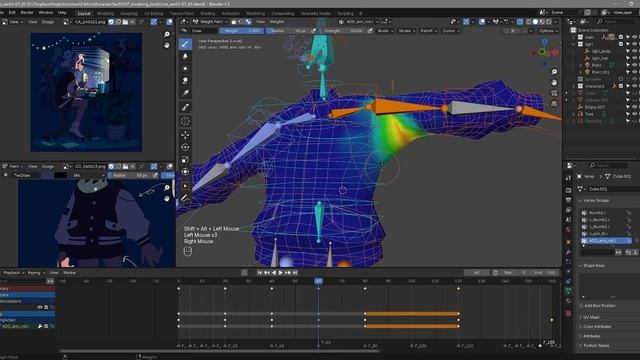Click zoom icon in top image editor
Screen dimensions: 640x360
[167, 35]
